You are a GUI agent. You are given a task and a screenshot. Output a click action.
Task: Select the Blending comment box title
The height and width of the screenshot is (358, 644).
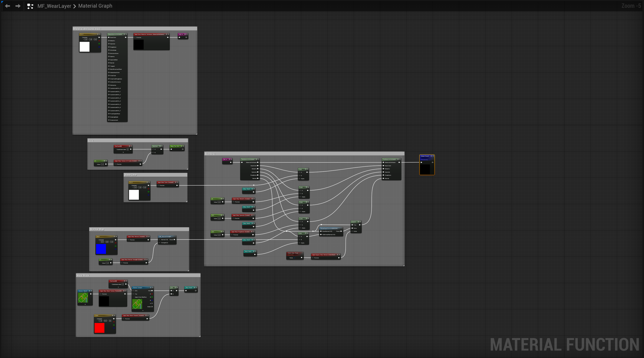(x=210, y=154)
